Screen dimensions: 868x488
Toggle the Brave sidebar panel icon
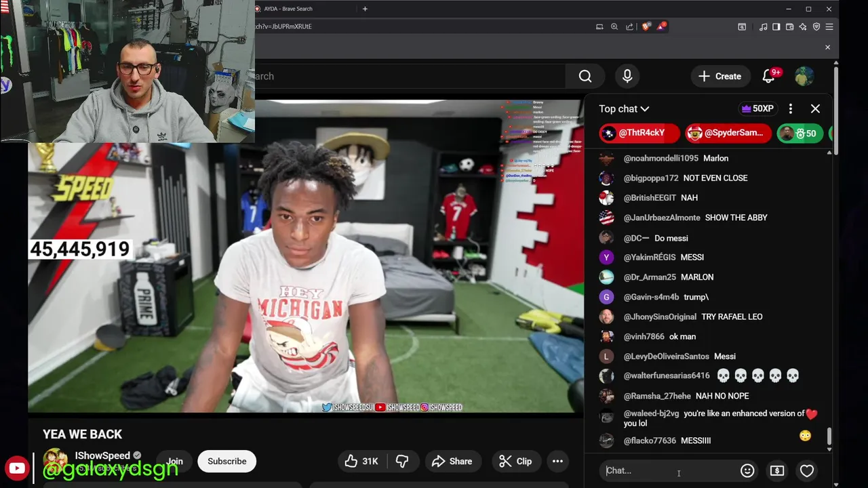click(x=776, y=26)
